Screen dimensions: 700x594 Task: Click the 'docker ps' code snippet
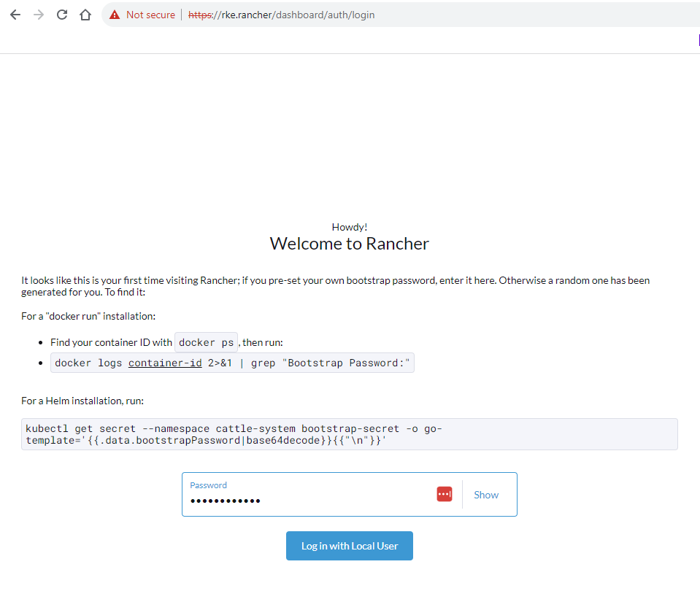(x=207, y=342)
